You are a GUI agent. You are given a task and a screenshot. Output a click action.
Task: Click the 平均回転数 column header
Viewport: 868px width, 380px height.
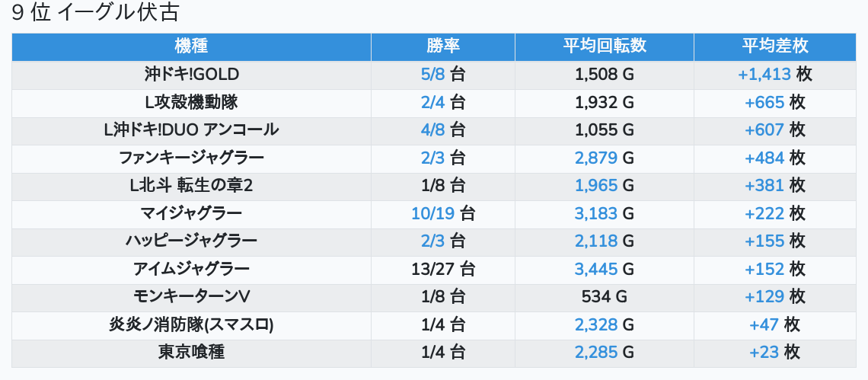coord(604,46)
